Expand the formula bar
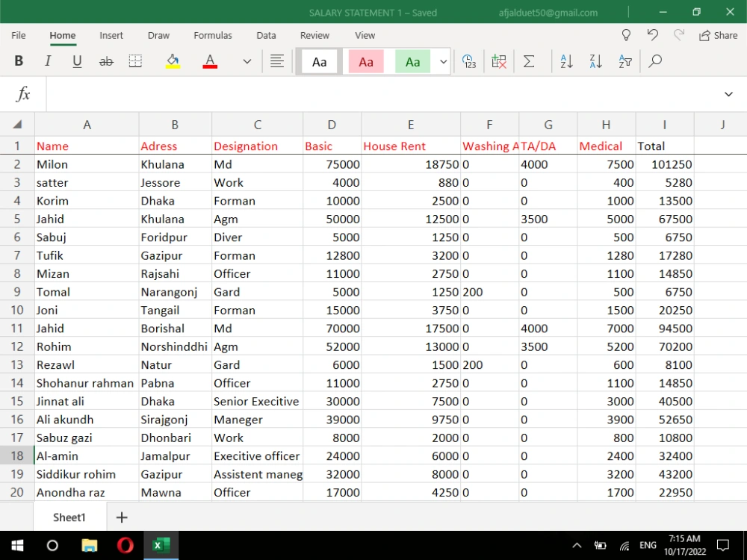The image size is (747, 560). (x=728, y=94)
